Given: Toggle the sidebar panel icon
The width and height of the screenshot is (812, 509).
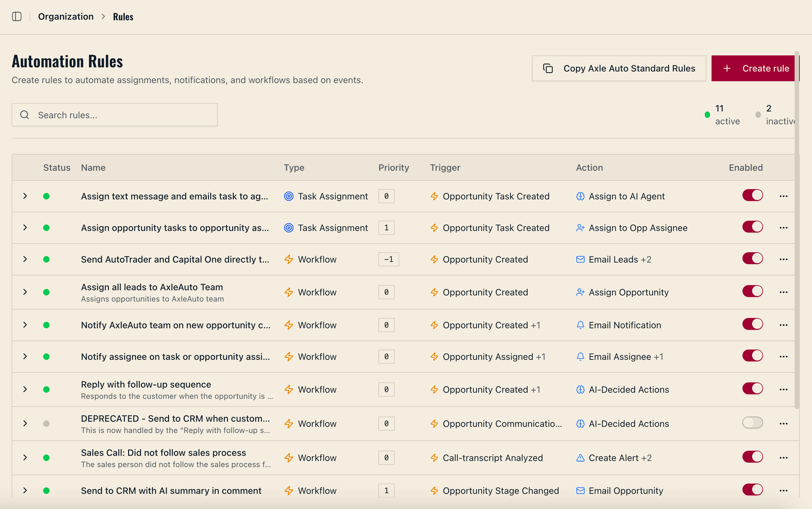Looking at the screenshot, I should coord(17,16).
